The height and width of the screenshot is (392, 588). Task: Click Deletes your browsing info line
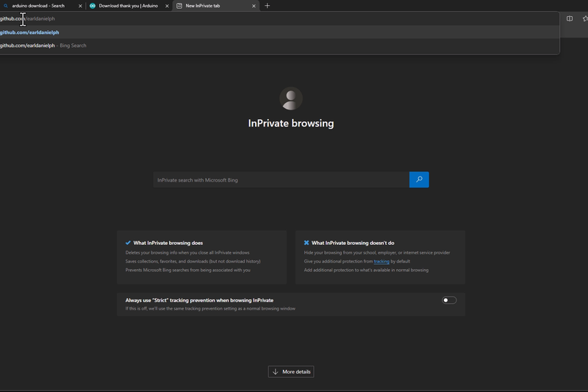(187, 253)
